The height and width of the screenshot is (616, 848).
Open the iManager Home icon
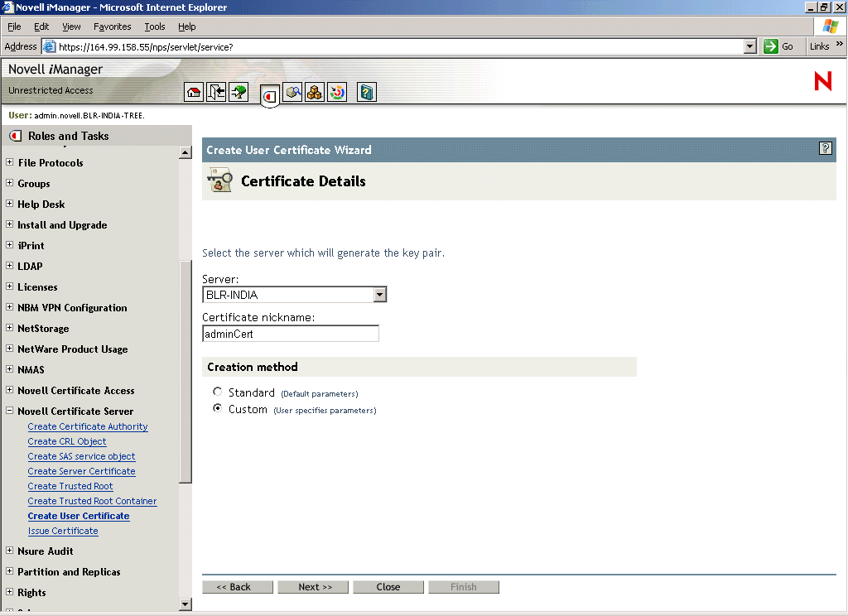click(194, 93)
